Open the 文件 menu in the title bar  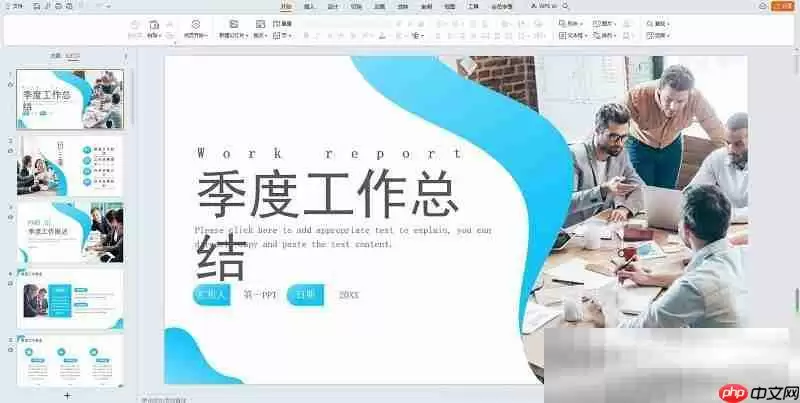click(x=14, y=6)
